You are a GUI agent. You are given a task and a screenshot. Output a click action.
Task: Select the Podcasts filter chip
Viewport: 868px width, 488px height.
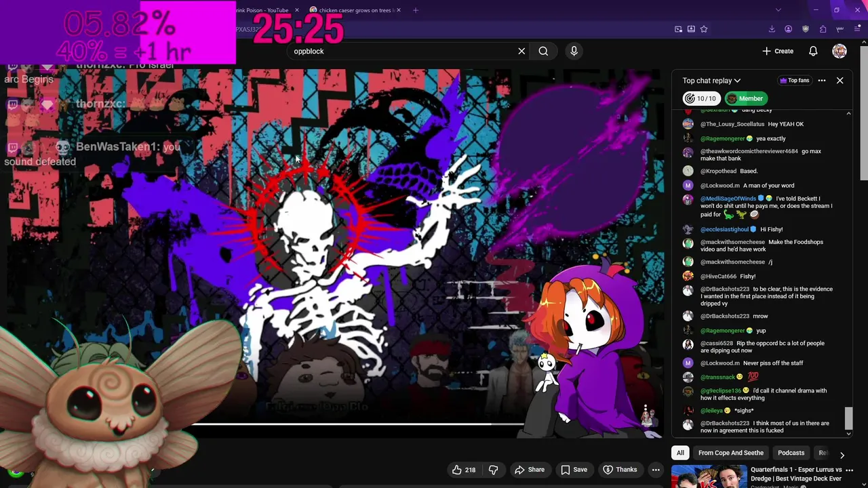point(791,453)
